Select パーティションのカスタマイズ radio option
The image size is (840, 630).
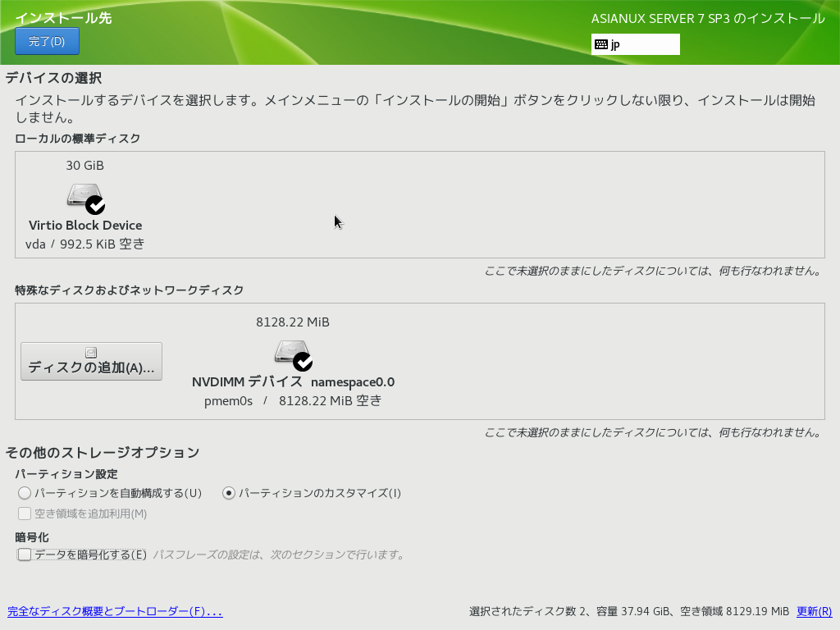(x=229, y=493)
